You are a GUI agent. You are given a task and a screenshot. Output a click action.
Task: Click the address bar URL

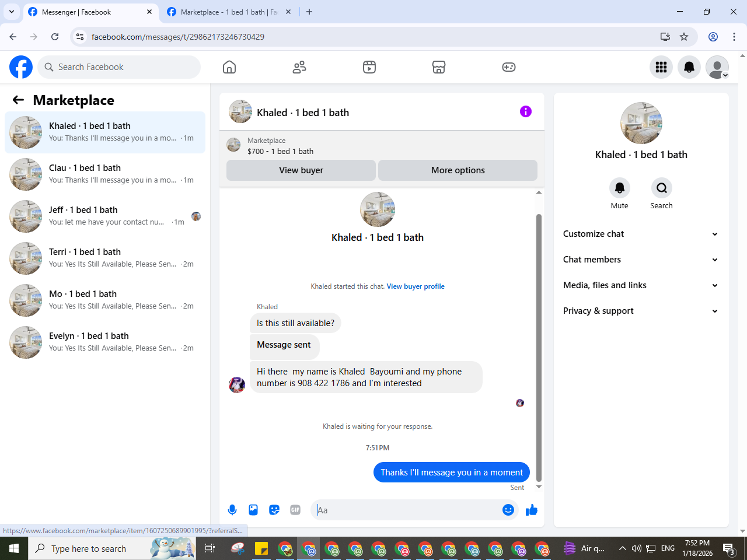point(178,37)
